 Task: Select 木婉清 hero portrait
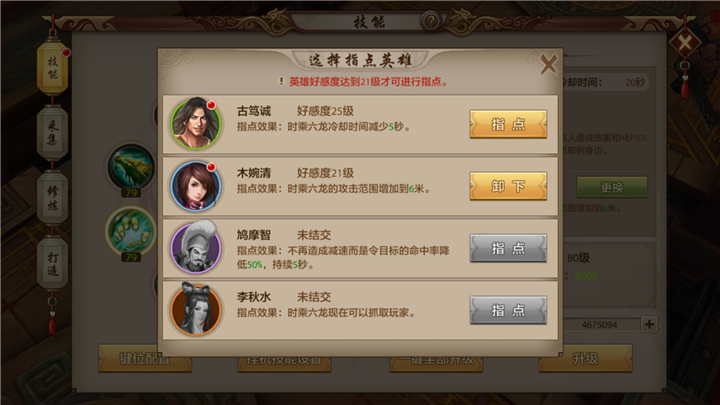196,186
